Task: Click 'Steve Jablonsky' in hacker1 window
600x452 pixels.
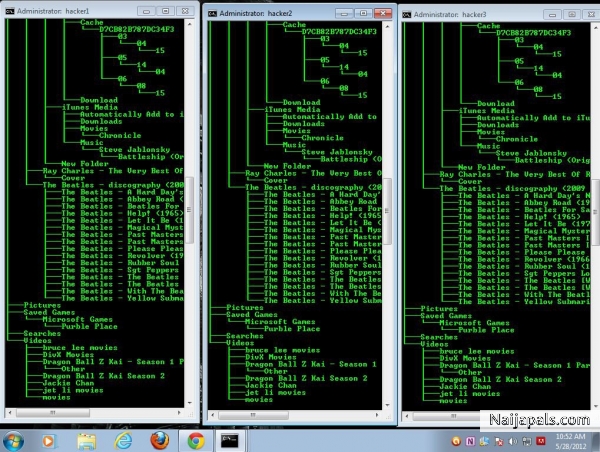Action: (x=134, y=150)
